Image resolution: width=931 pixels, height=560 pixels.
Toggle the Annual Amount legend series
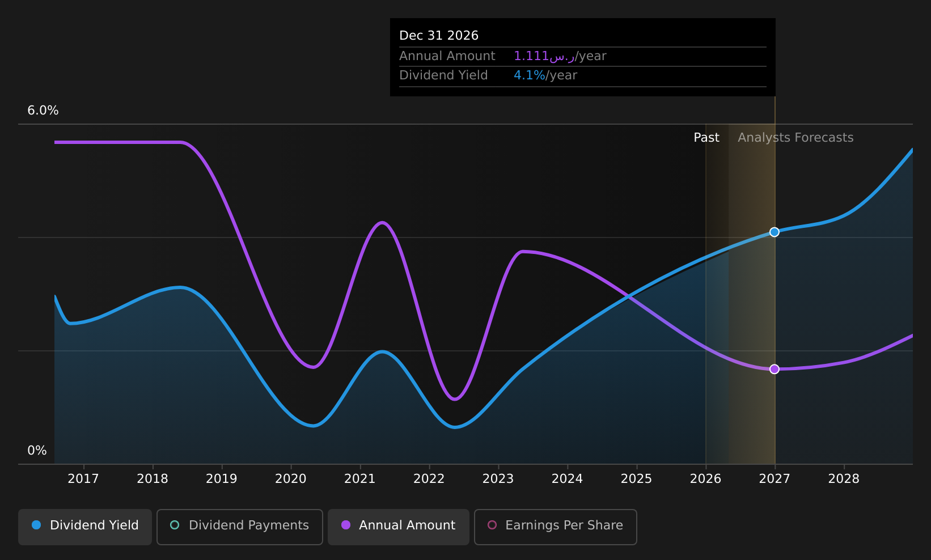[x=399, y=527]
